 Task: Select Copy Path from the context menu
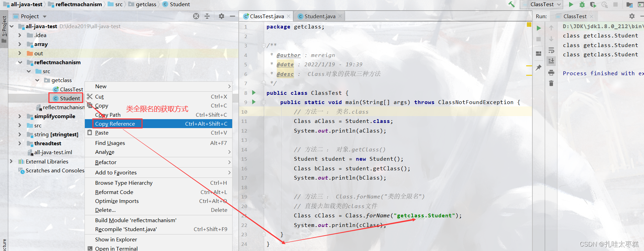159,115
